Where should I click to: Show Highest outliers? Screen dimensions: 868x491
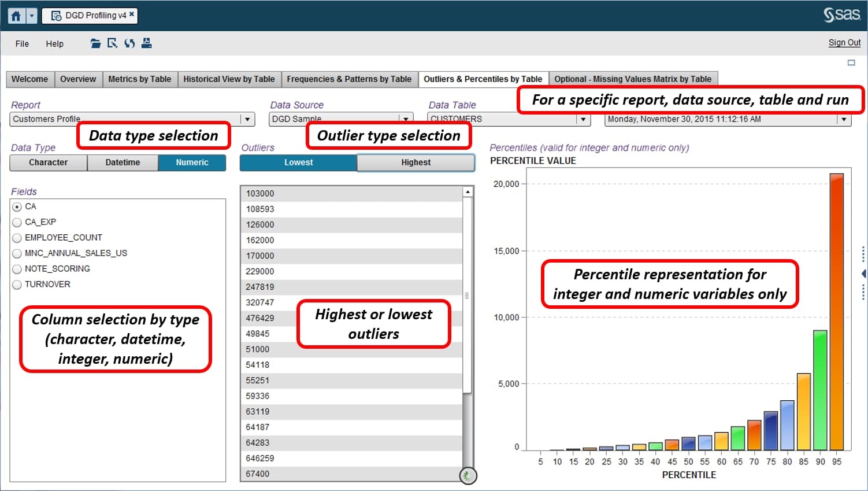pyautogui.click(x=416, y=163)
